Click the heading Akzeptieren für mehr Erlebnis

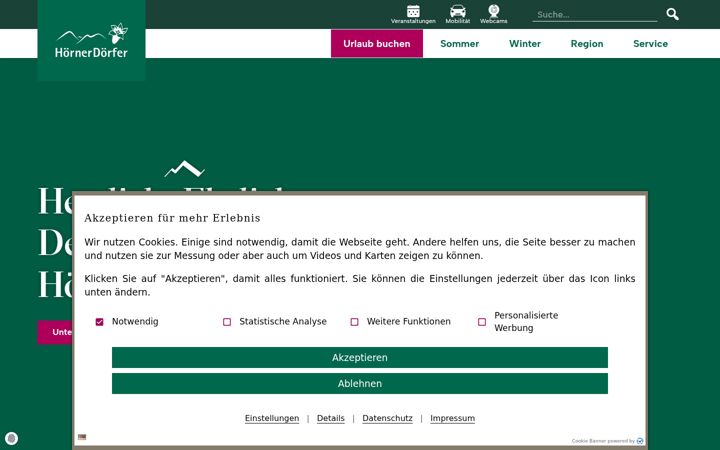click(x=172, y=218)
